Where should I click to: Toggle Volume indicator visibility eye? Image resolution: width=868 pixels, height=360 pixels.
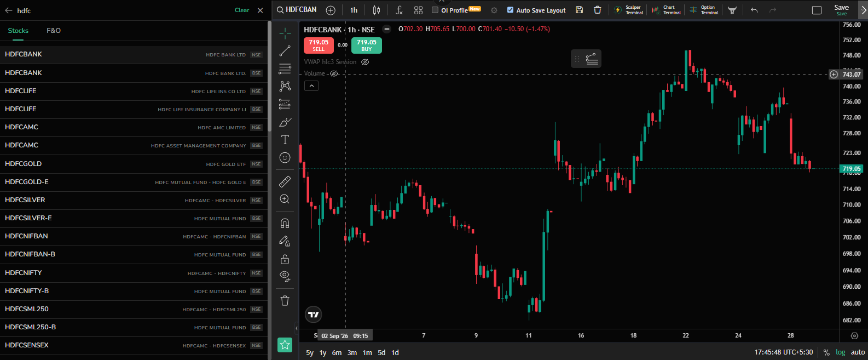click(x=334, y=73)
